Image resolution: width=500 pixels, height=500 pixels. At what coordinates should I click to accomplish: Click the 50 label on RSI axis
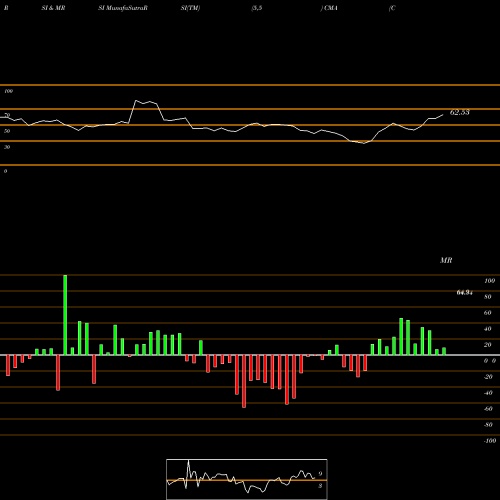(x=7, y=131)
